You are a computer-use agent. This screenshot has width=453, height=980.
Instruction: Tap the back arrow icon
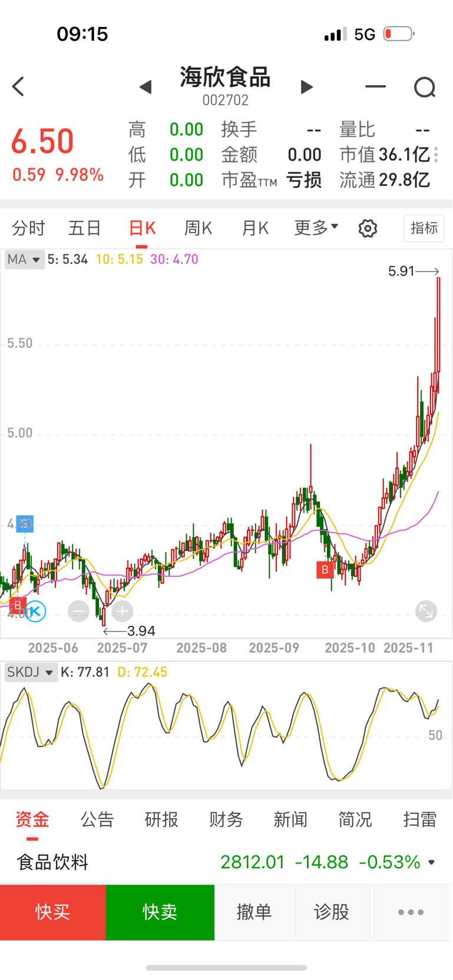pos(18,87)
